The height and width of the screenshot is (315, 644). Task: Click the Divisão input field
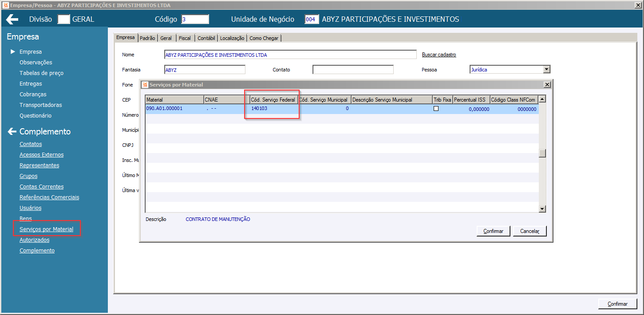click(x=64, y=19)
